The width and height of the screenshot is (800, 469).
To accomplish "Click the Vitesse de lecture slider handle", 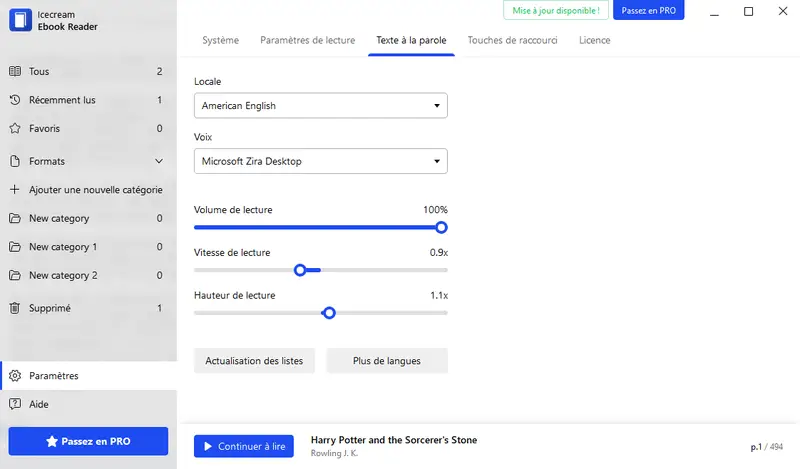I will coord(300,270).
